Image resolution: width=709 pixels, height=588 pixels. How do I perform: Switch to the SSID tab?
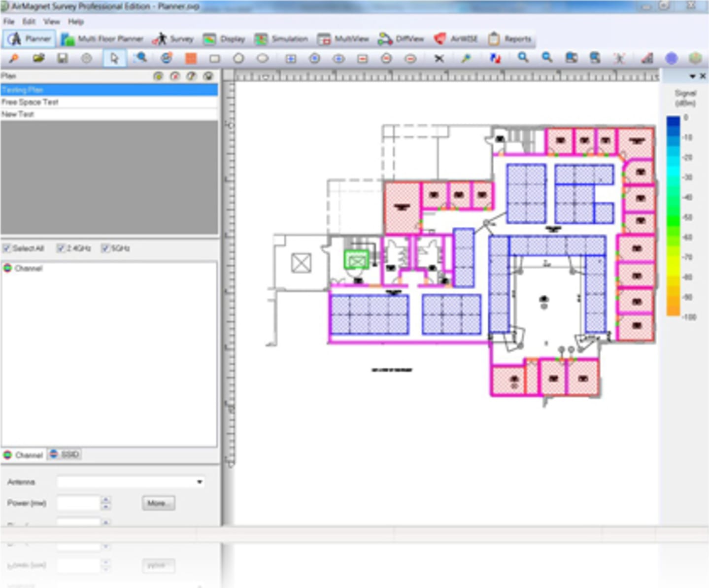[x=66, y=454]
